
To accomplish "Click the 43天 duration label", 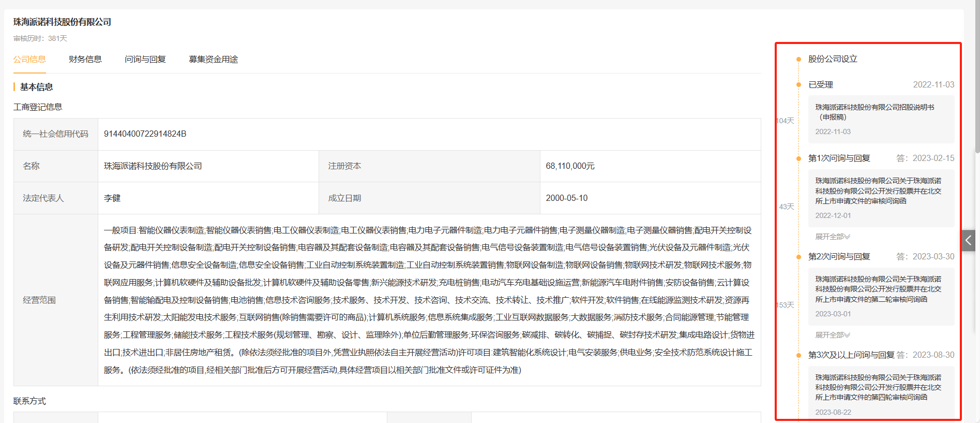I will click(x=787, y=207).
